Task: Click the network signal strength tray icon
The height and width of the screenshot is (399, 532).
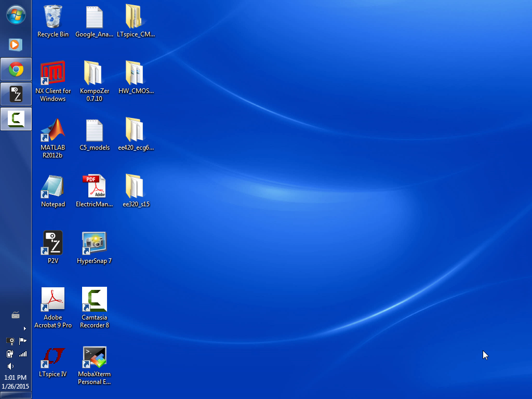Action: (x=22, y=354)
